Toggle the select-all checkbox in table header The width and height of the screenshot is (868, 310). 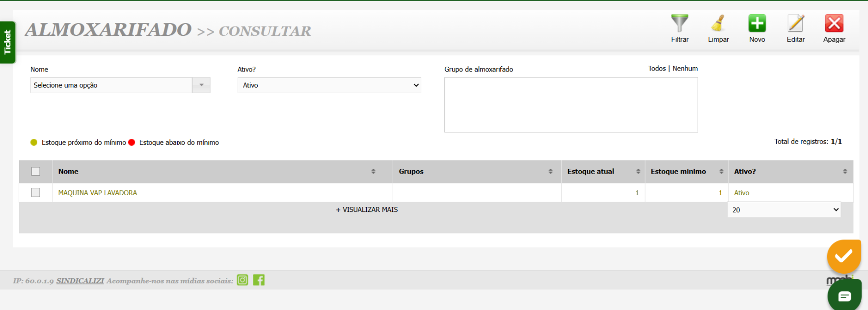pos(36,171)
